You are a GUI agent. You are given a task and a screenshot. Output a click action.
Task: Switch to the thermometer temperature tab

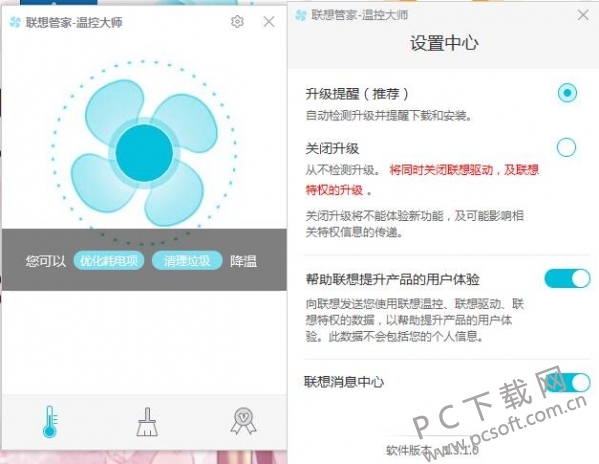pos(50,421)
